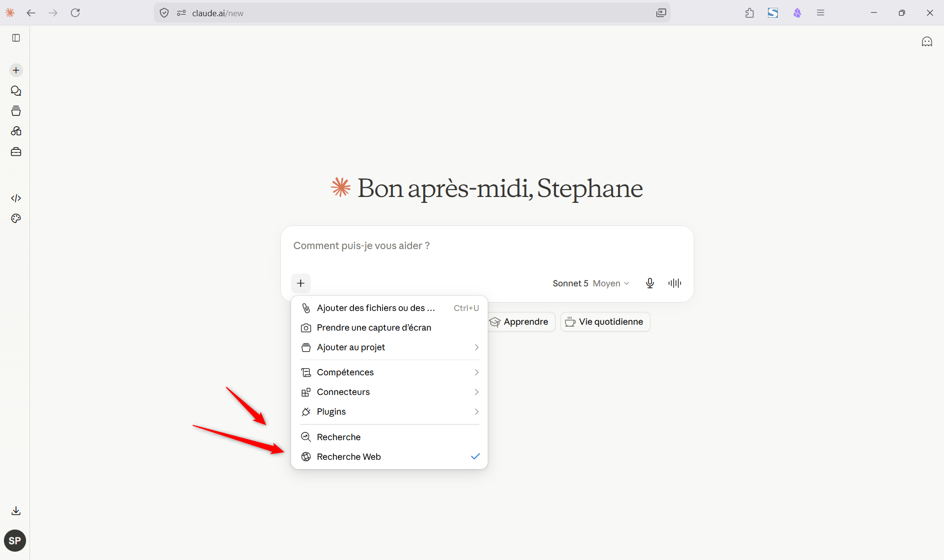Click the Apprendre suggestion button

point(521,322)
